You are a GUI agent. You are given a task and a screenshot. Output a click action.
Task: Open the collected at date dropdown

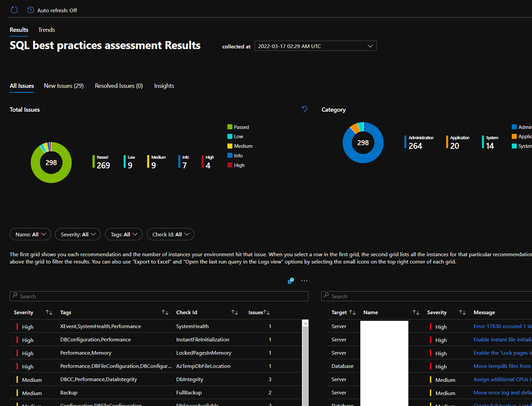coord(315,45)
